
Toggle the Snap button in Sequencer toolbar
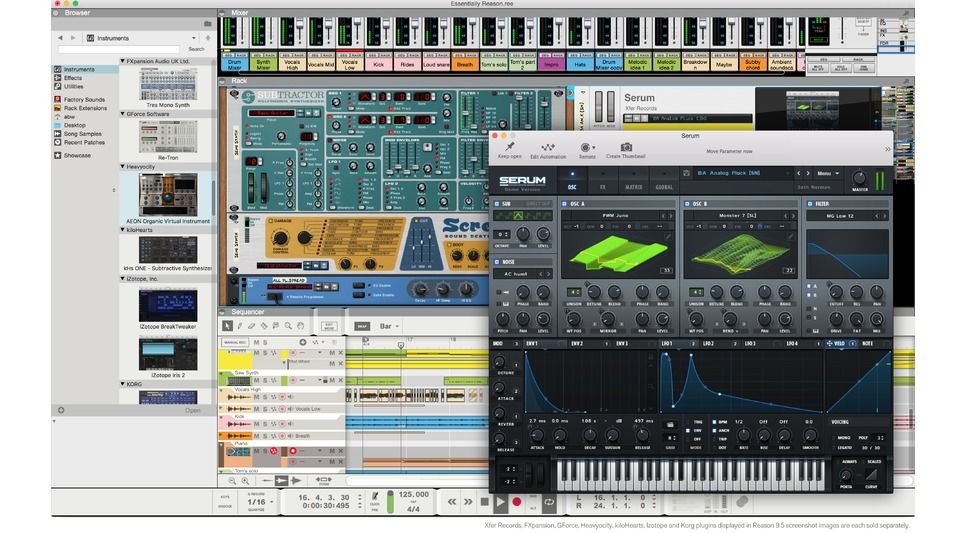click(x=361, y=326)
